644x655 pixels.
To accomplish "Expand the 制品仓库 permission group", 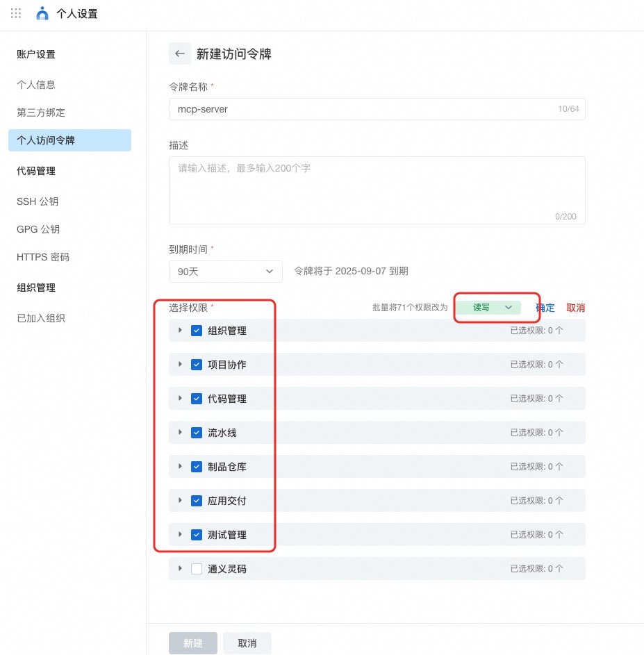I will coord(181,467).
